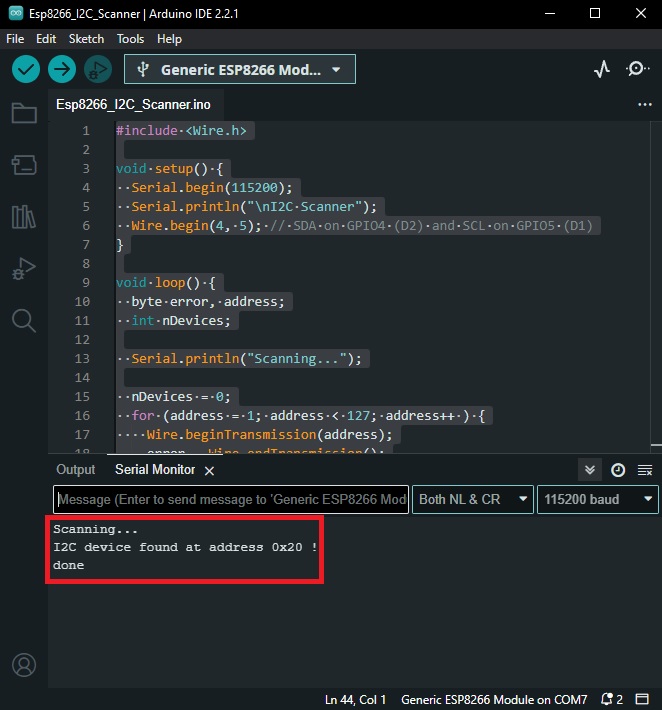Open the Library Manager in the sidebar

pos(23,216)
